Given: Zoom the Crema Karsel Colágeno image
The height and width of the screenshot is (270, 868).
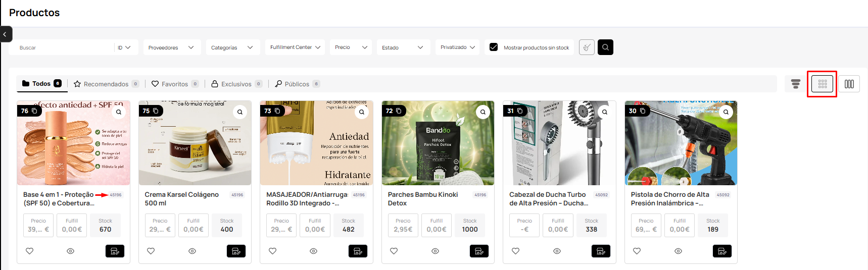Looking at the screenshot, I should (240, 112).
